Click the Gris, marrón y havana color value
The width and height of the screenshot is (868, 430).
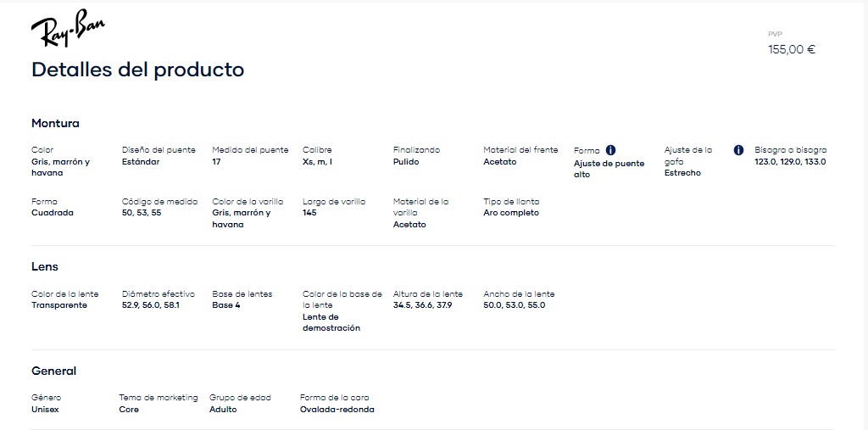click(x=60, y=167)
